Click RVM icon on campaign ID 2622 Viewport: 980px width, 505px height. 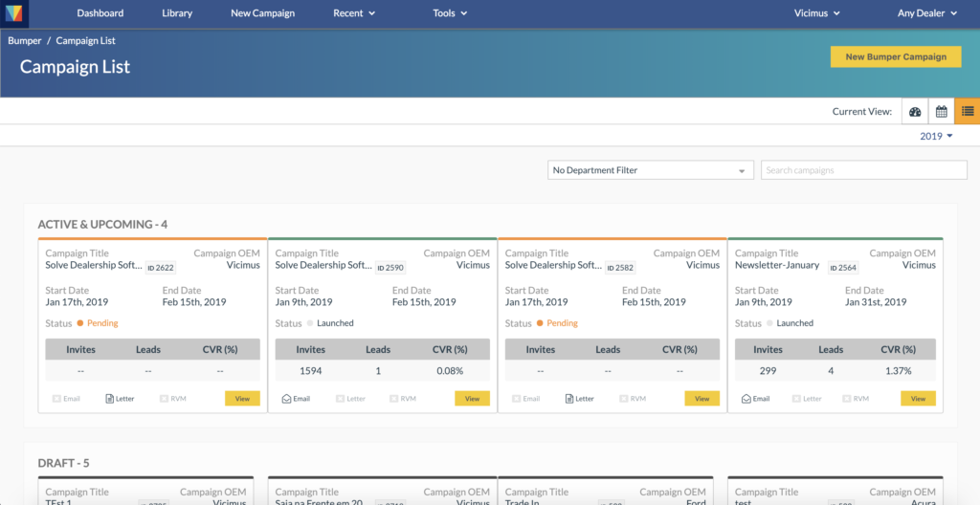click(164, 399)
